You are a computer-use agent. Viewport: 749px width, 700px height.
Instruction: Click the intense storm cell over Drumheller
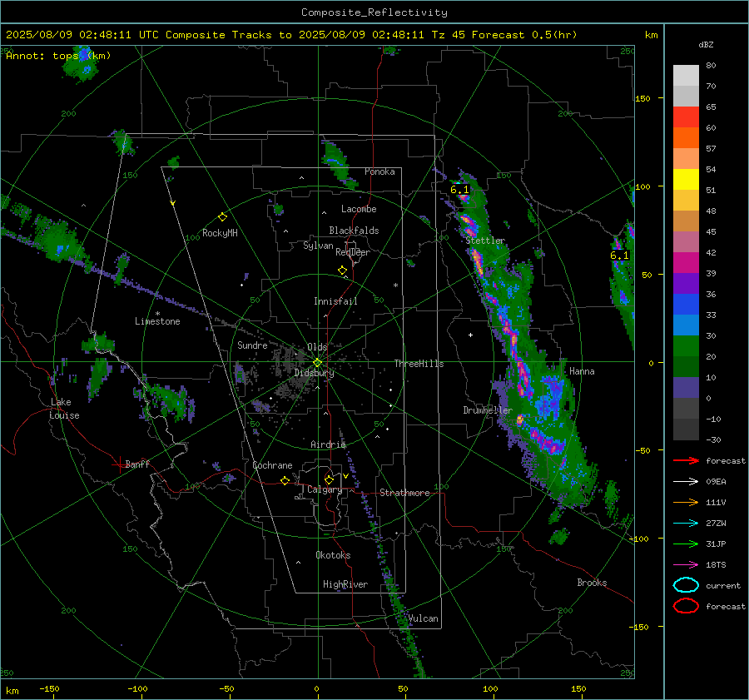(x=519, y=420)
